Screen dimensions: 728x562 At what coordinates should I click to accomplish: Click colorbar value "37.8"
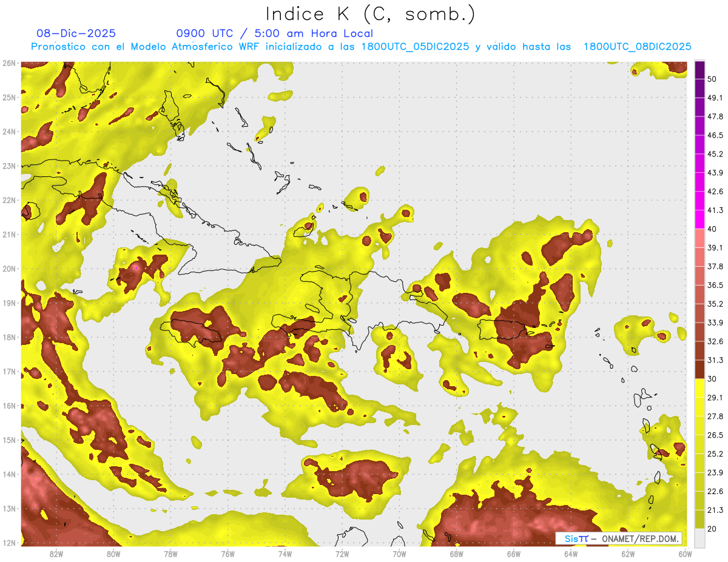pos(715,266)
